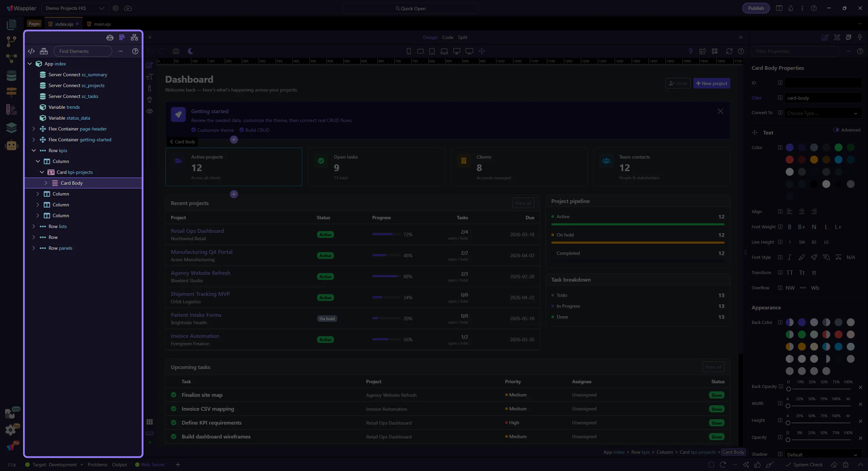Check the Customize theme checkbox

point(194,130)
